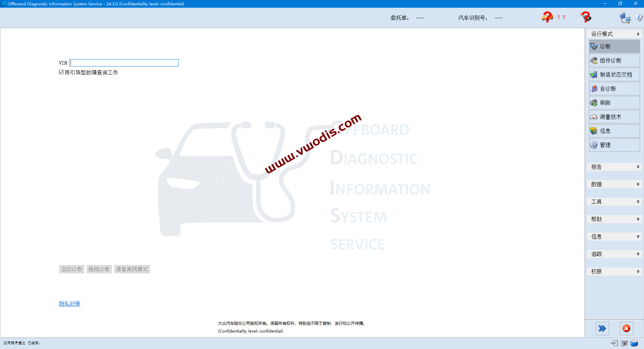This screenshot has width=644, height=349.
Task: Click the red X exit button
Action: click(x=626, y=328)
